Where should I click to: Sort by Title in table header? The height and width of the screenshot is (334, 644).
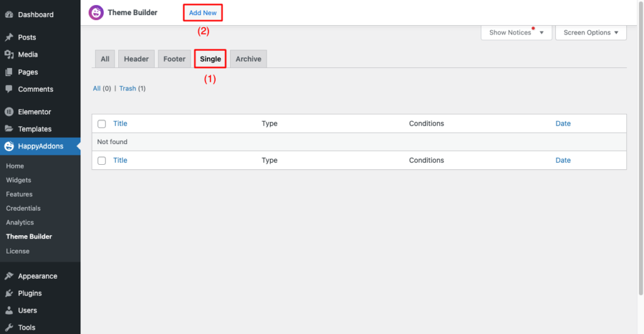pyautogui.click(x=120, y=123)
